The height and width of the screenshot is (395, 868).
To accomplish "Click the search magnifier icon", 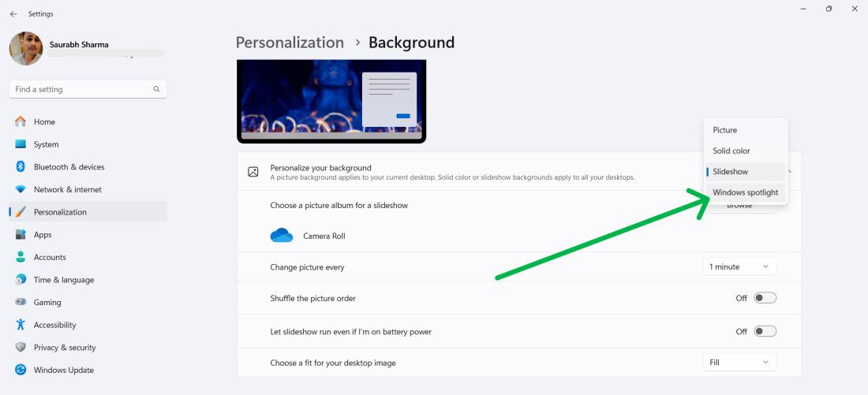I will [x=157, y=89].
